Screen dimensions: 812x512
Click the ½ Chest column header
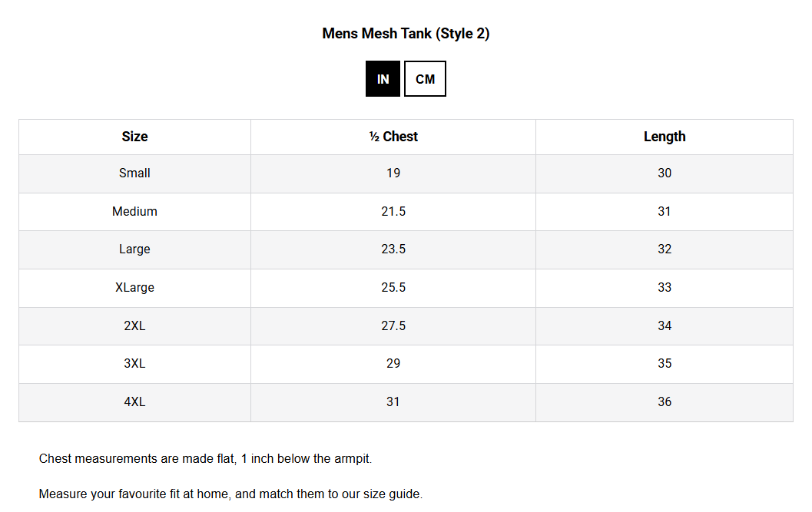(x=393, y=137)
